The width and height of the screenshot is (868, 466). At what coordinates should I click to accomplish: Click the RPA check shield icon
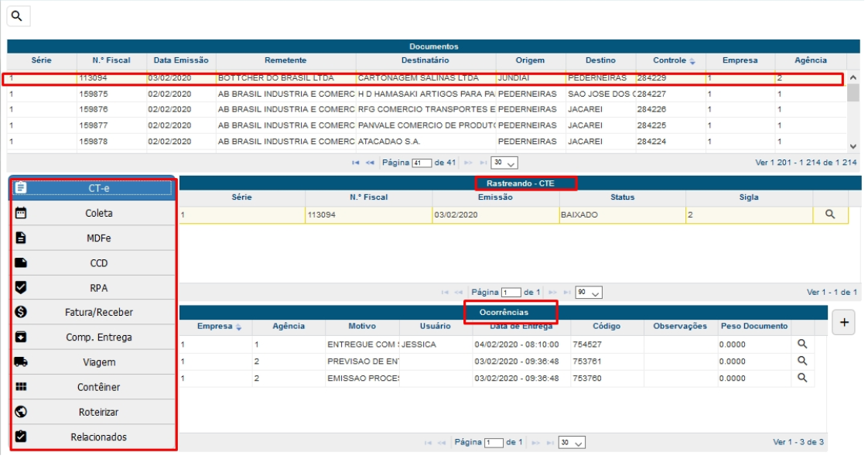22,288
